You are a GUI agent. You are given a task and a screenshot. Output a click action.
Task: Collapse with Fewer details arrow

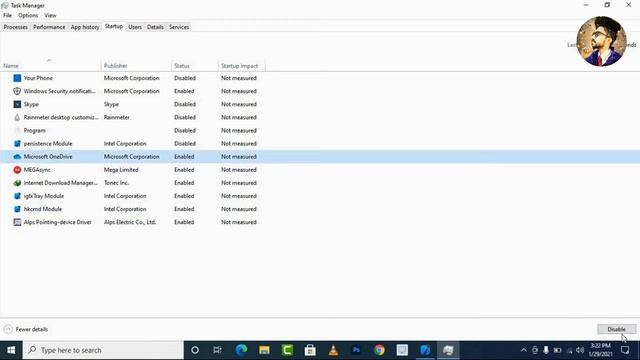(8, 329)
